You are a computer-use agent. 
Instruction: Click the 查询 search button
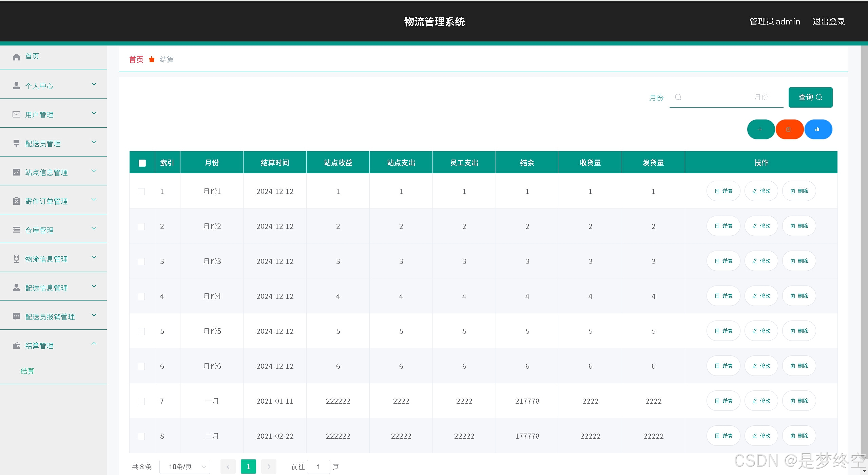coord(810,97)
